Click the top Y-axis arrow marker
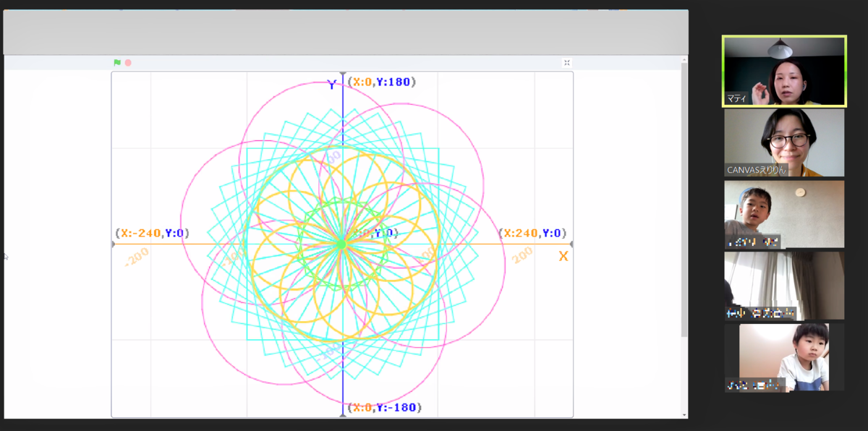The image size is (868, 431). (x=343, y=74)
